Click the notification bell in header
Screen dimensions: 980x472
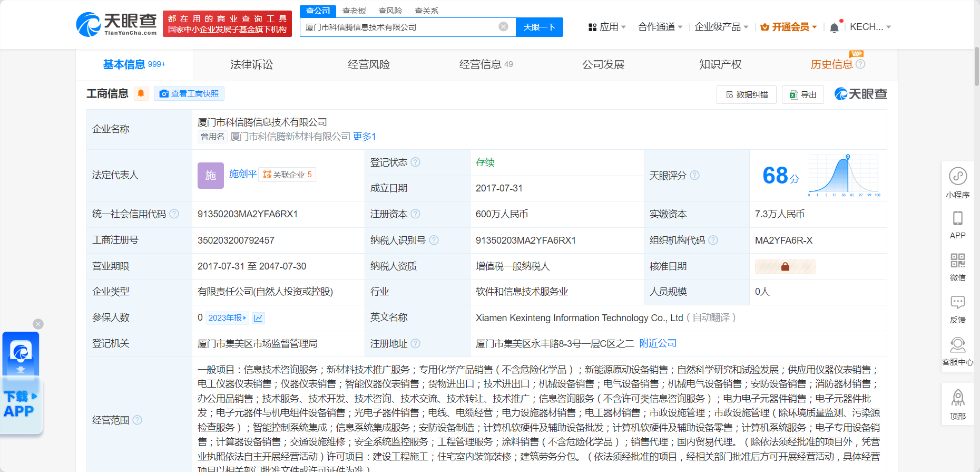(834, 27)
